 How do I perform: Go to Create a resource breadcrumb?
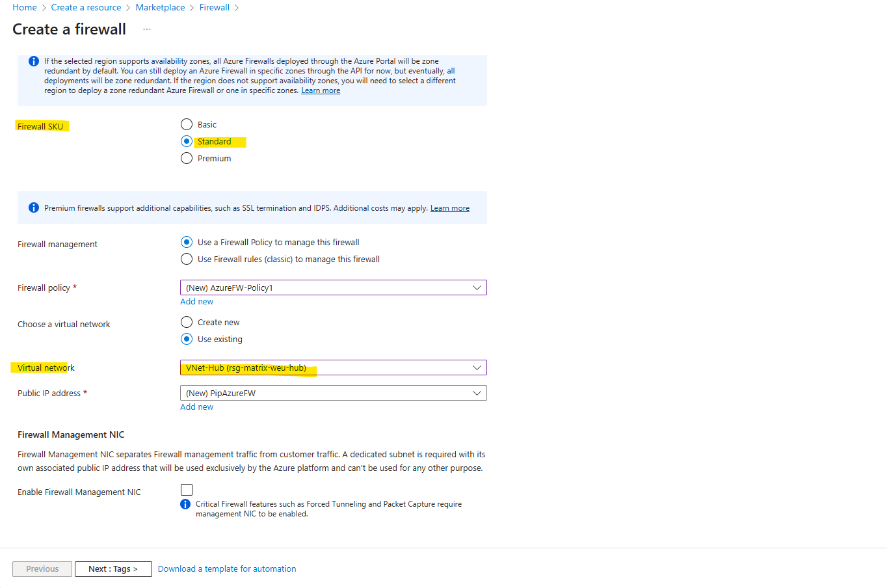click(86, 7)
